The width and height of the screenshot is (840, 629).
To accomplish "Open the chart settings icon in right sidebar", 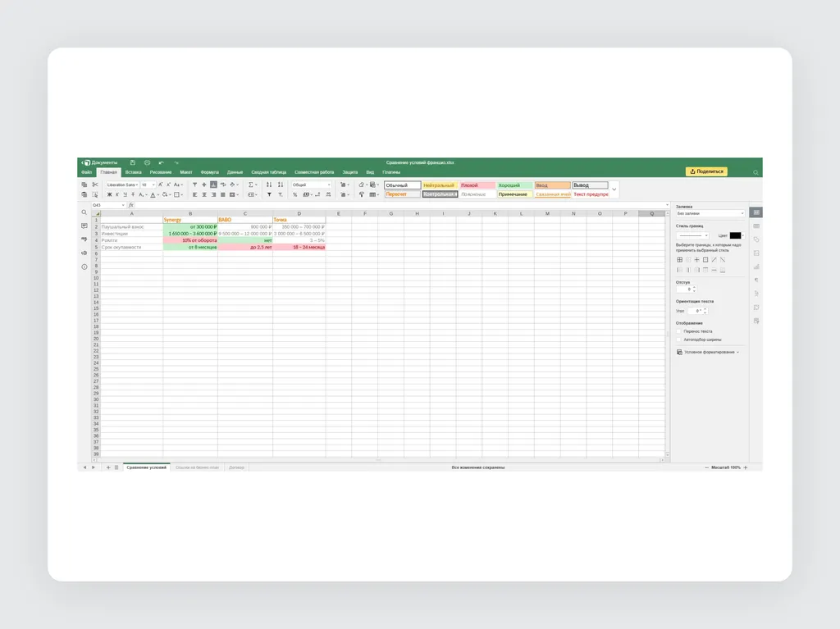I will [x=756, y=267].
